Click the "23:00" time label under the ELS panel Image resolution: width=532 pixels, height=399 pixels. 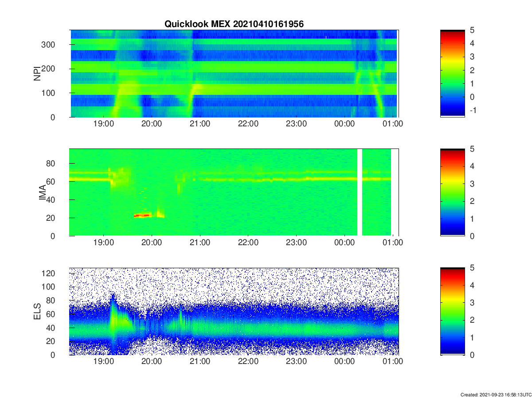[x=297, y=363]
